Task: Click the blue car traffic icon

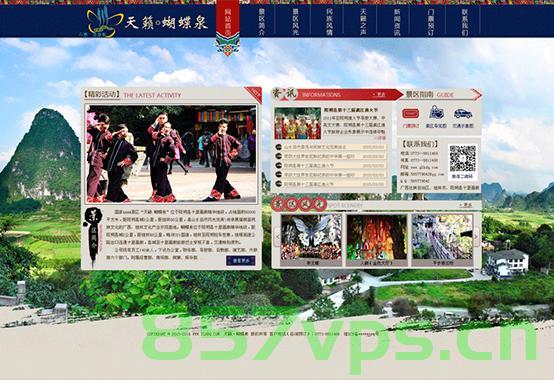Action: pos(463,113)
